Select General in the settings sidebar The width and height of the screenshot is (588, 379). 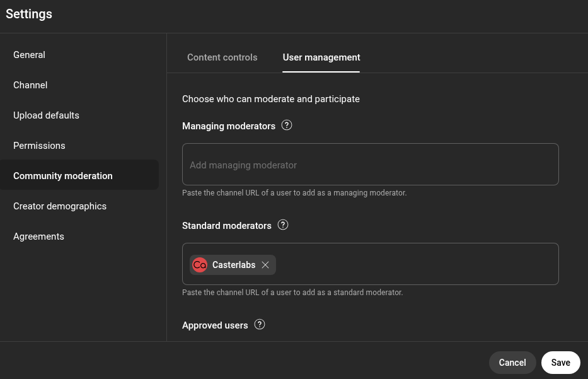tap(29, 55)
